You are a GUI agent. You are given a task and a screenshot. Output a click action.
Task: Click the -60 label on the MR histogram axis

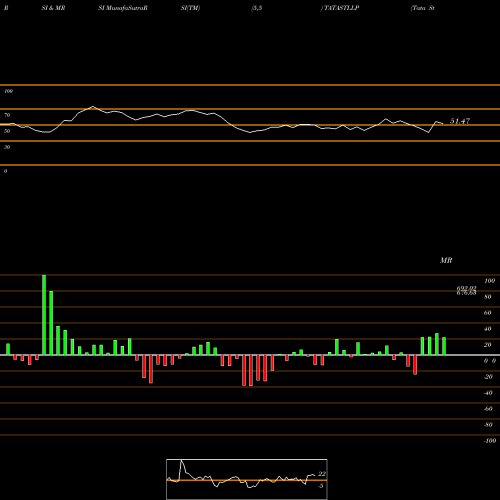[x=488, y=409]
